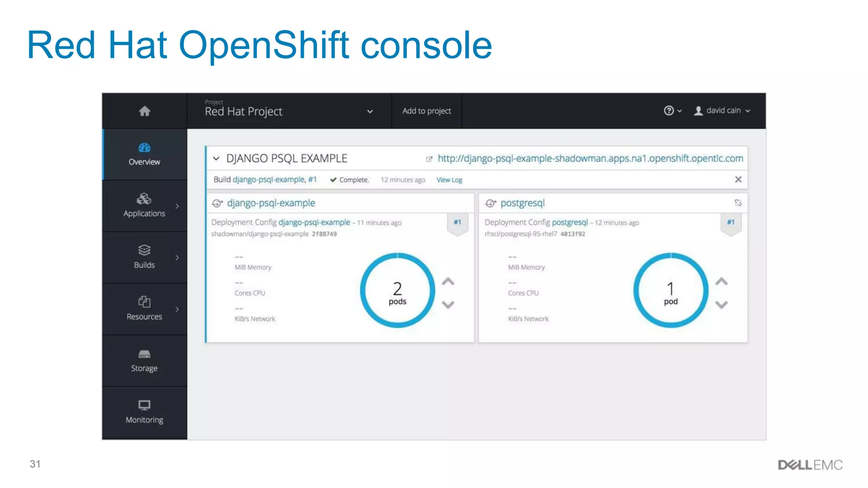
Task: Click View Log link
Action: point(449,180)
